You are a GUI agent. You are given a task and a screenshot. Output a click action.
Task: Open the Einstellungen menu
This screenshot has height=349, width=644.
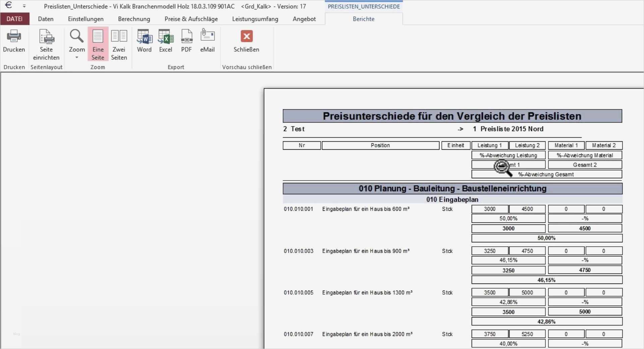[x=86, y=19]
